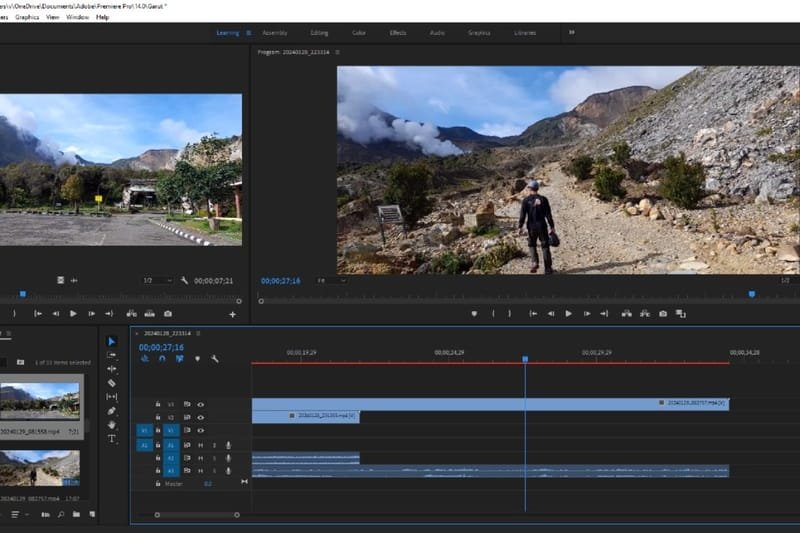Open Program monitor zoom level dropdown
The image size is (800, 533).
pos(332,281)
